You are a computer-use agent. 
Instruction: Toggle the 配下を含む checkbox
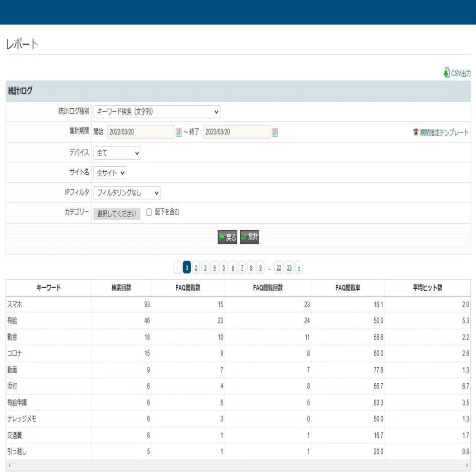click(x=149, y=212)
